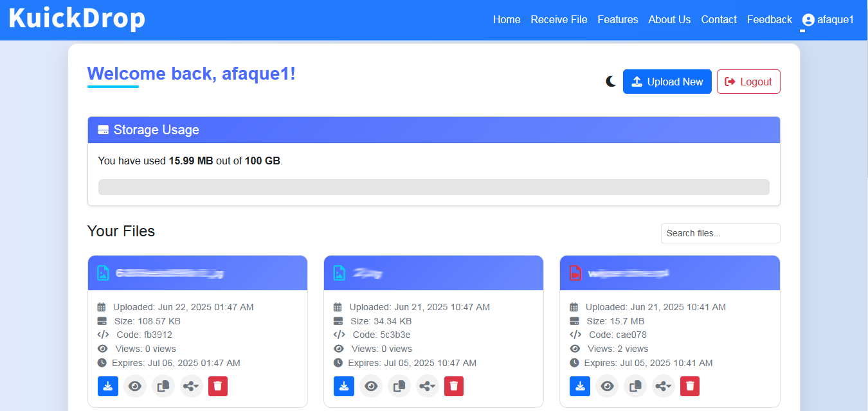Open the afaque1 user account menu
The image size is (868, 411).
click(x=828, y=19)
